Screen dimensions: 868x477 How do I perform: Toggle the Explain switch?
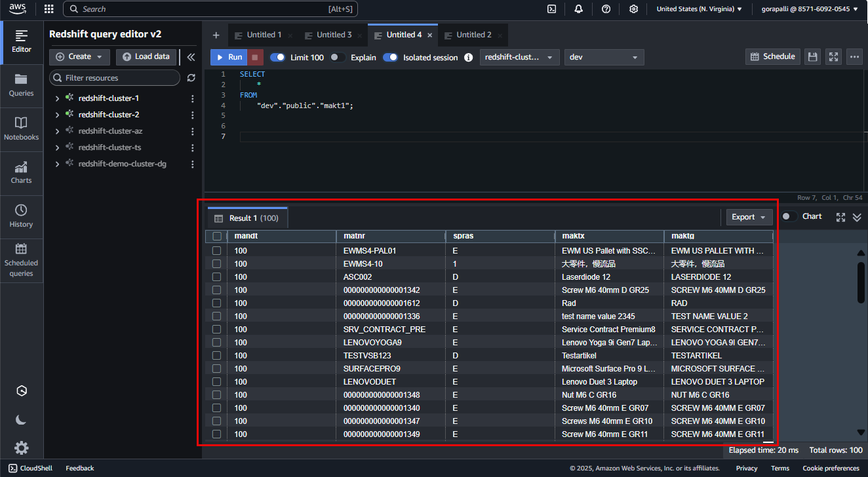(338, 57)
